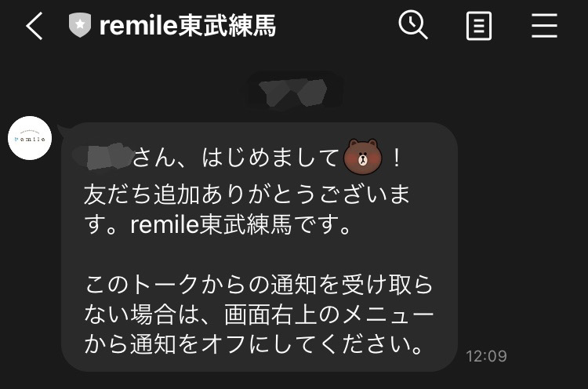Tap the exclamation mark after bear emoji
This screenshot has height=389, width=588.
[397, 158]
